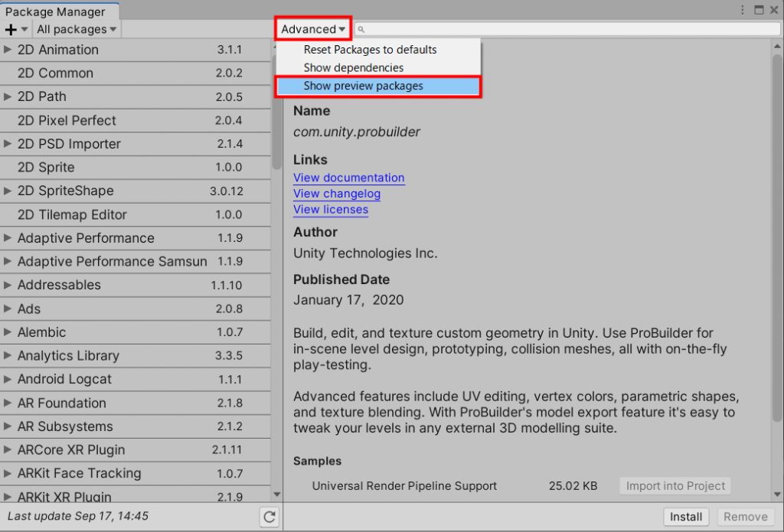Image resolution: width=784 pixels, height=532 pixels.
Task: Click the com.unity.probuilder package name text
Action: (x=357, y=132)
